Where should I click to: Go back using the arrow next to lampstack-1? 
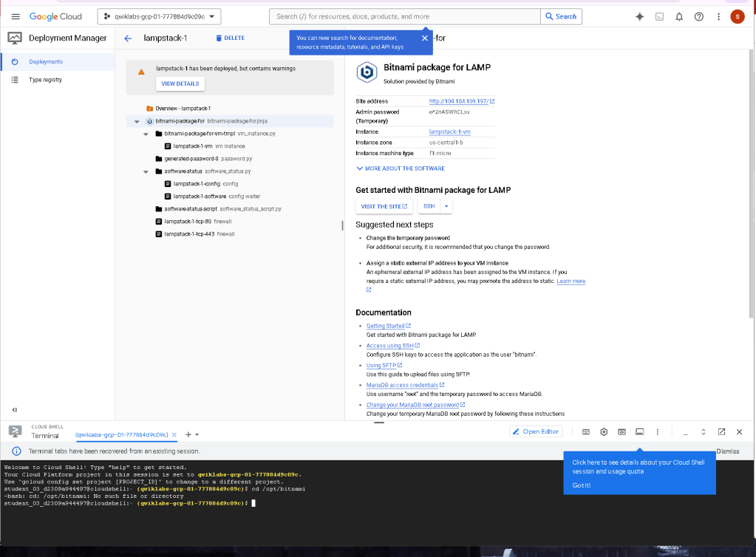[128, 38]
